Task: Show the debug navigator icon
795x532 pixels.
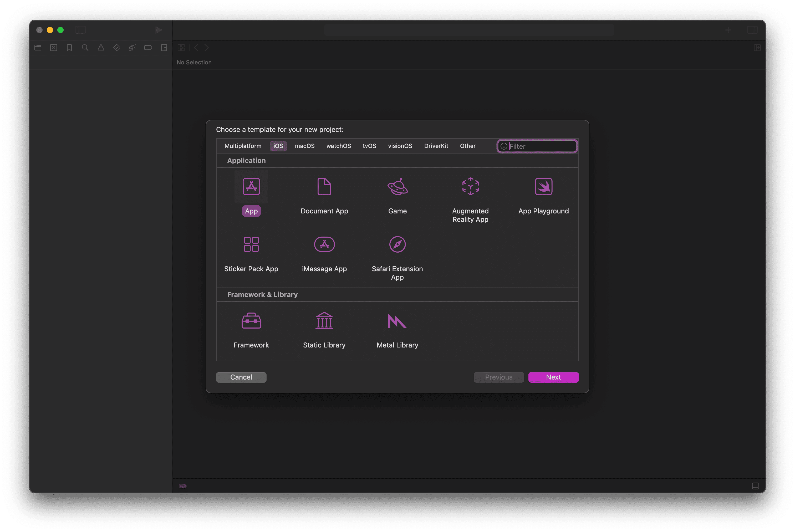Action: (132, 48)
